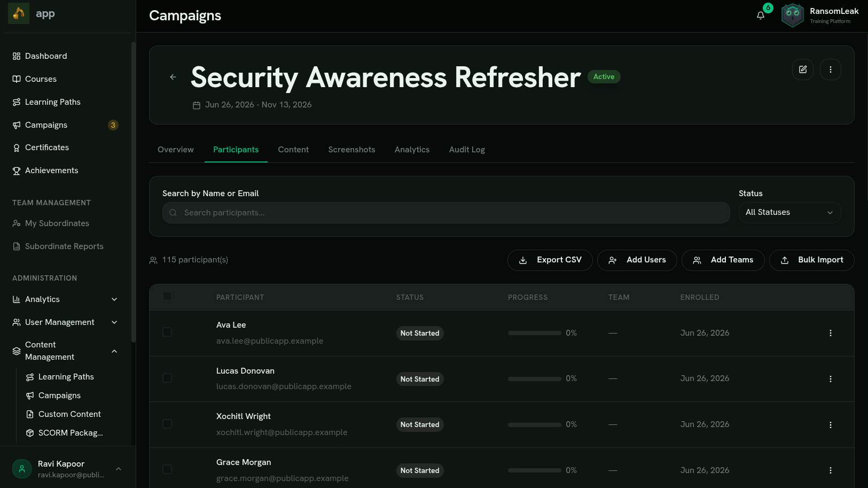The width and height of the screenshot is (868, 488).
Task: Click Ravi Kapoor's user avatar
Action: pos(22,469)
